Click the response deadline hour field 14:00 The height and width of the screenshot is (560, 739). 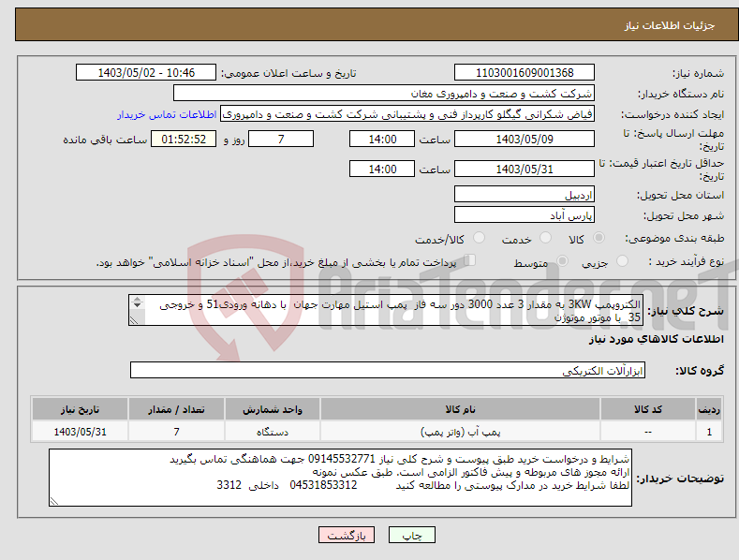(x=382, y=139)
